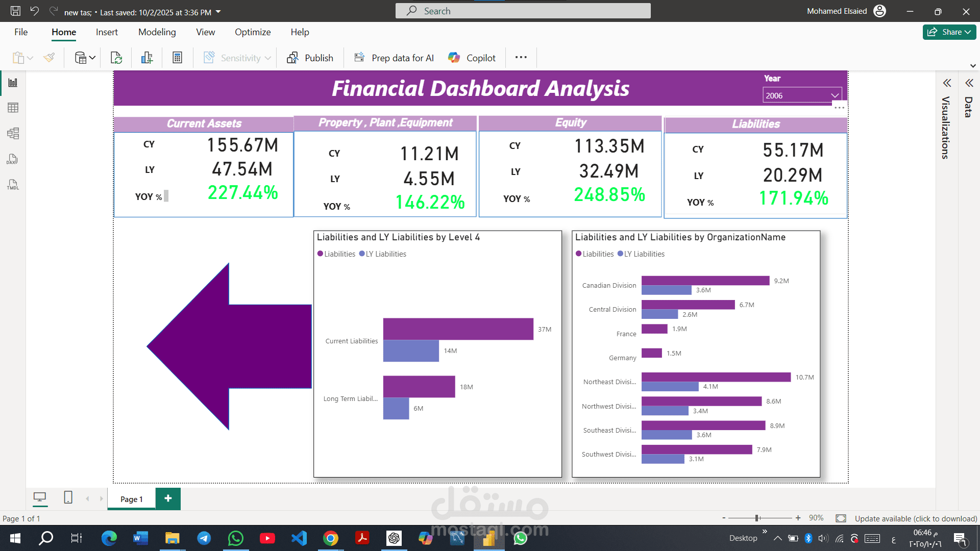Open DAX query view icon
This screenshot has width=980, height=551.
point(13,159)
